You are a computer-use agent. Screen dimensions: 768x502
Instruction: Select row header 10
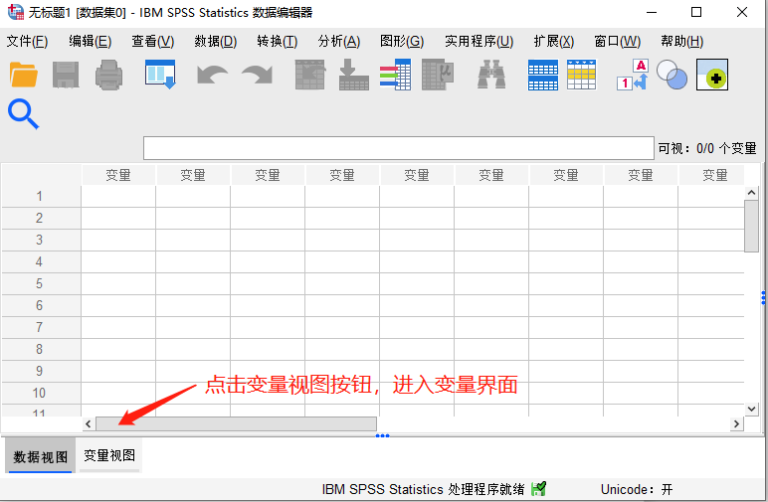40,393
